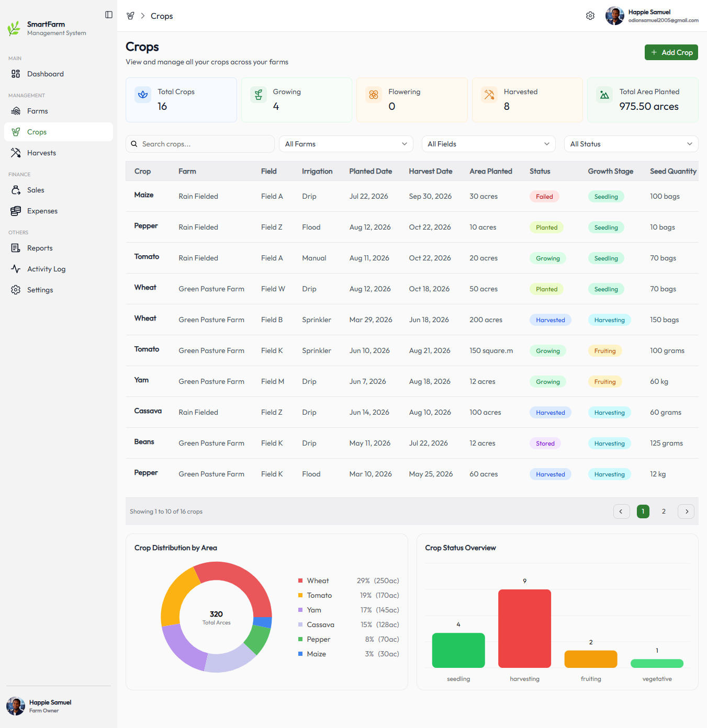Open Dashboard from the sidebar

[x=59, y=74]
